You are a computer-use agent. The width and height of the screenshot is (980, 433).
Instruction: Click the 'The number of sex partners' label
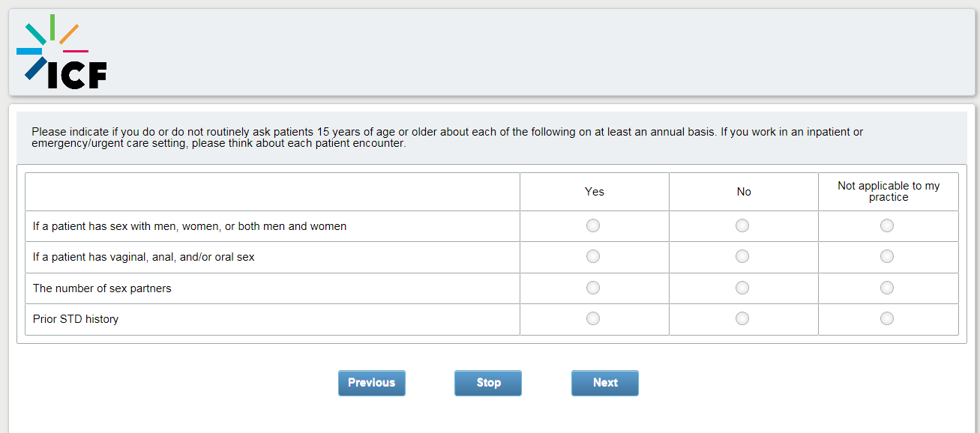[102, 288]
